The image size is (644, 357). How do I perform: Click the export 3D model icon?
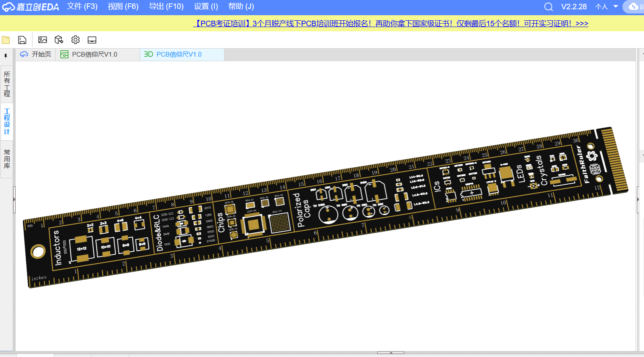[59, 40]
